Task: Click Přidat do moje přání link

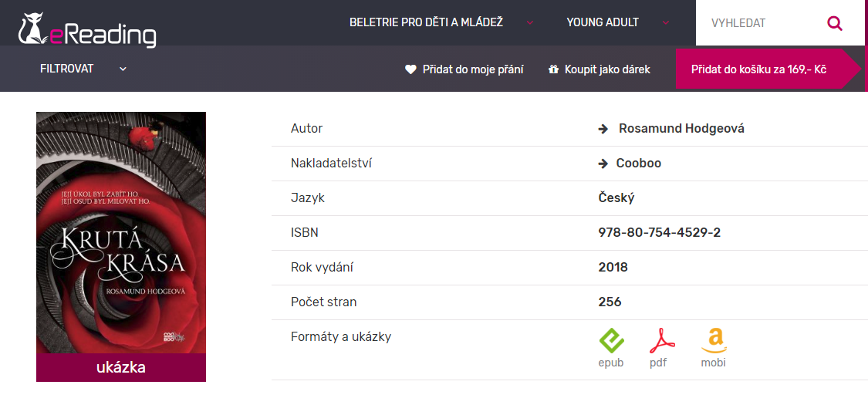Action: 473,69
